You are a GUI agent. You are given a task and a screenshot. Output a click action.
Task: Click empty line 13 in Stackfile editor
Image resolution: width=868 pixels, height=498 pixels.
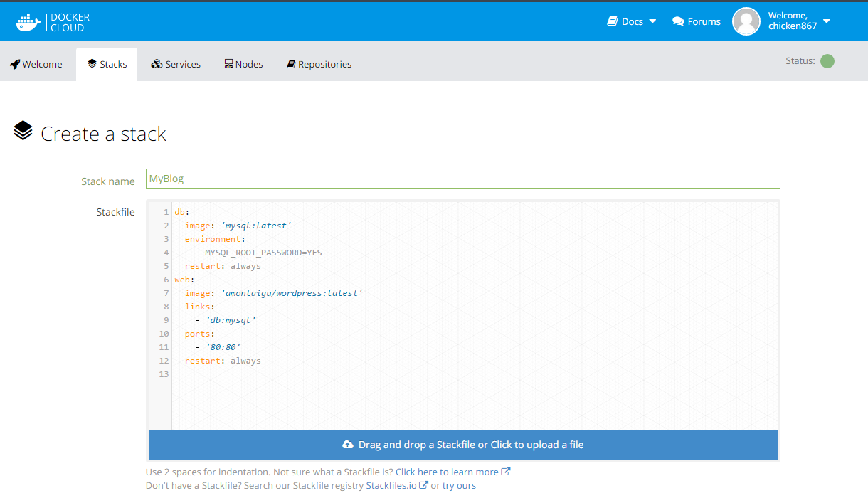pyautogui.click(x=427, y=374)
